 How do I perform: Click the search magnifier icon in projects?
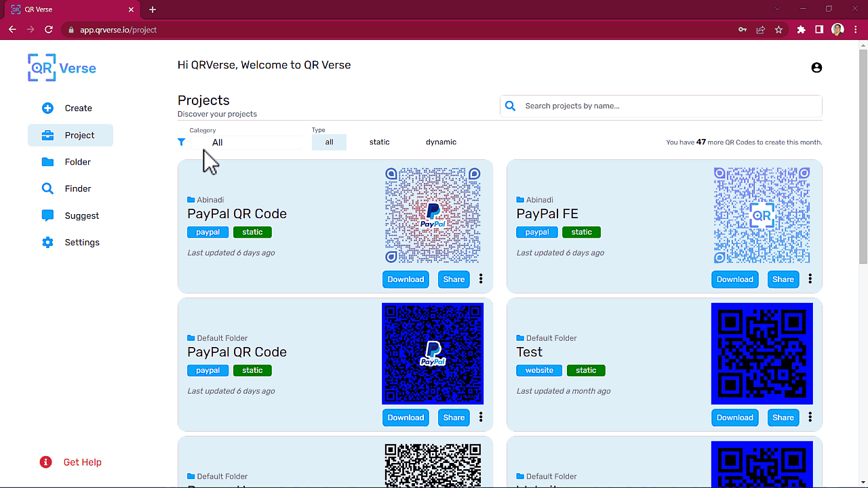click(x=511, y=106)
